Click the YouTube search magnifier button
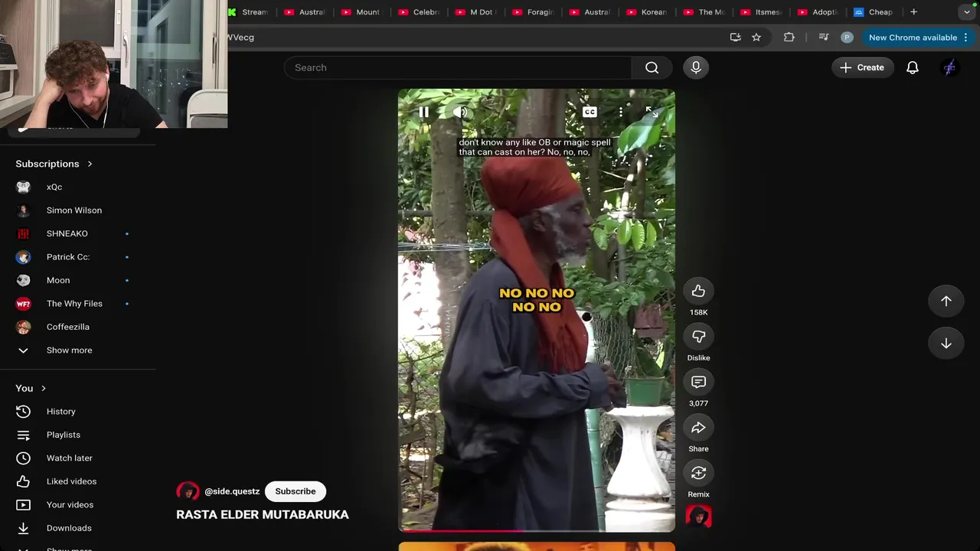980x551 pixels. [x=652, y=67]
